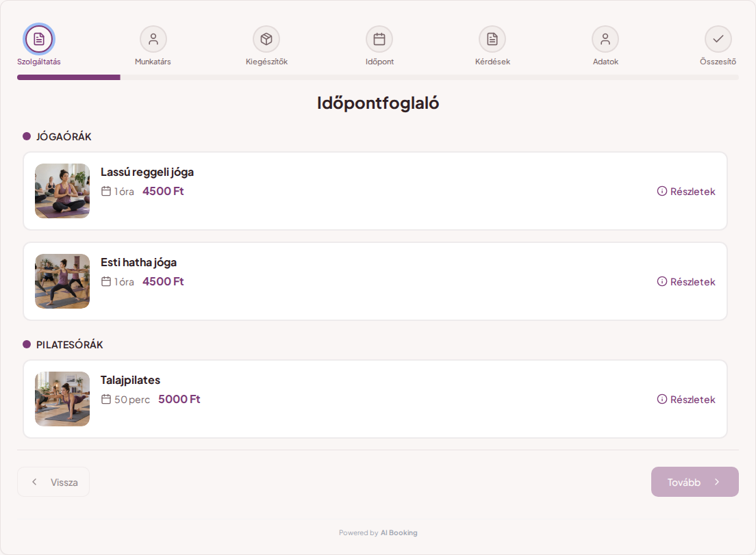Screen dimensions: 756x555
Task: Click the Adatok step label
Action: (605, 62)
